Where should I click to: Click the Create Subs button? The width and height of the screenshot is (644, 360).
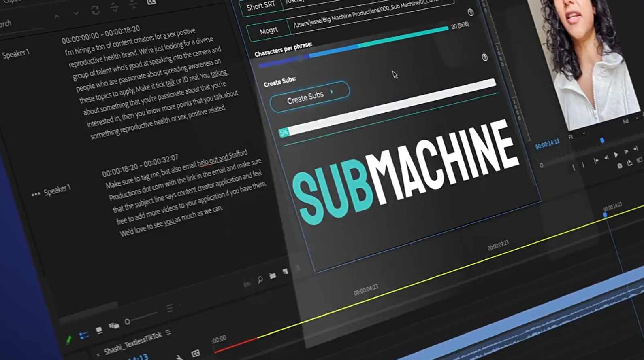(309, 96)
